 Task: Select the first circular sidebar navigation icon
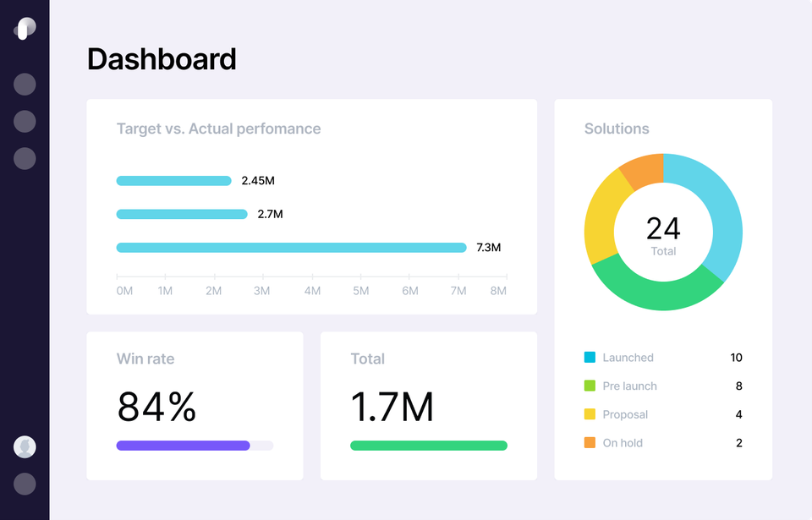pyautogui.click(x=25, y=84)
